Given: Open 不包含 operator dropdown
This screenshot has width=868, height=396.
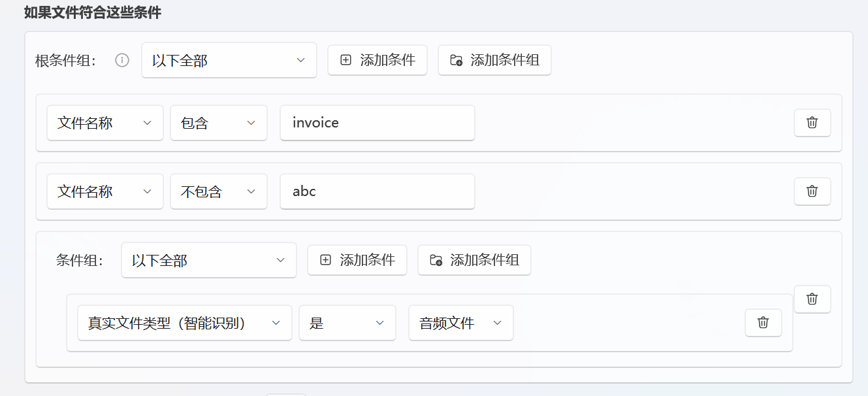Looking at the screenshot, I should [x=219, y=191].
